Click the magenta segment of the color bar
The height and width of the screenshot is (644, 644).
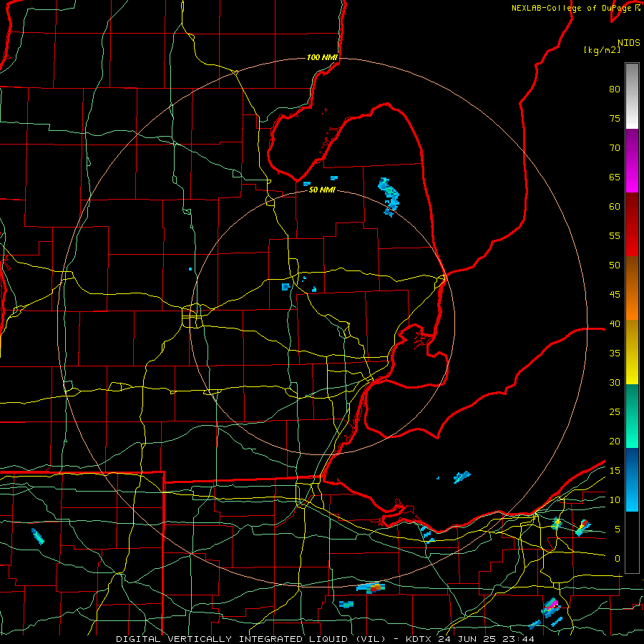coord(632,161)
